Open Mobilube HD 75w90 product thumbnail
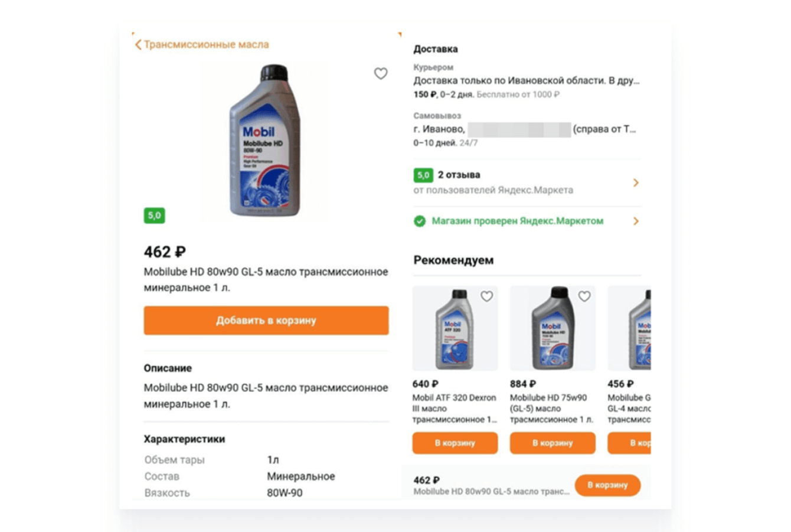The width and height of the screenshot is (791, 532). click(x=553, y=329)
